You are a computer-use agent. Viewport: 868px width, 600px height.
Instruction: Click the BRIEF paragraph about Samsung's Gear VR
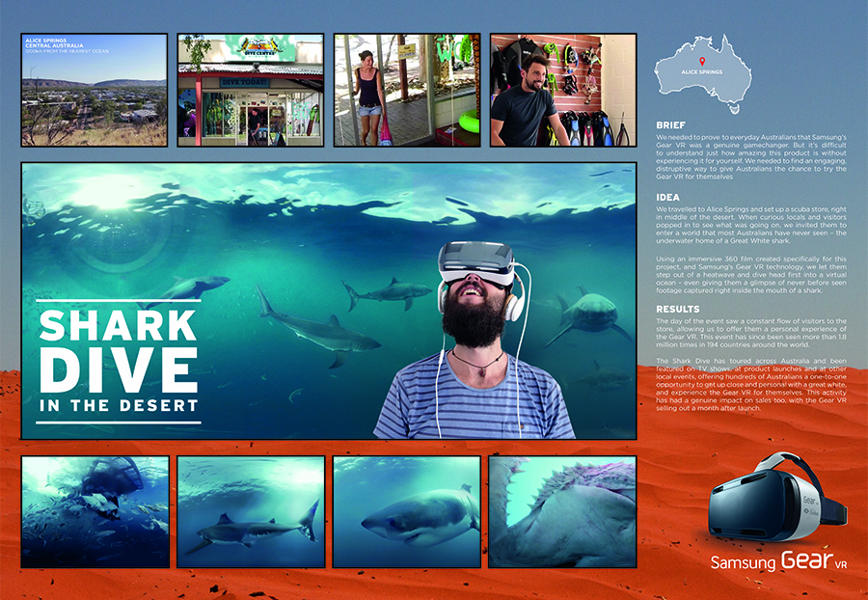click(751, 156)
